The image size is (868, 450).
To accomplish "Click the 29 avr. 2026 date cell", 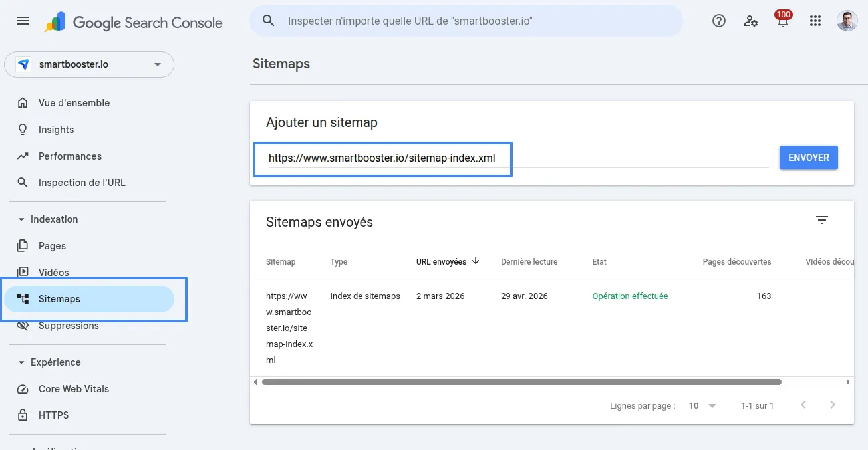I will (x=524, y=296).
